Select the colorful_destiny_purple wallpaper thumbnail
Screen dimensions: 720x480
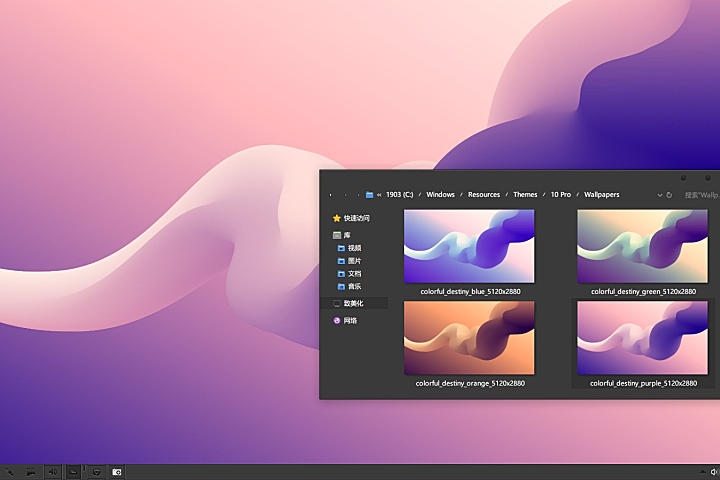(x=642, y=338)
